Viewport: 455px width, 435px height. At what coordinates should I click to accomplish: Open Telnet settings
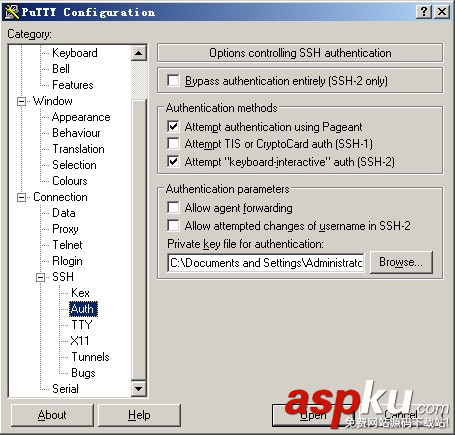pos(67,245)
